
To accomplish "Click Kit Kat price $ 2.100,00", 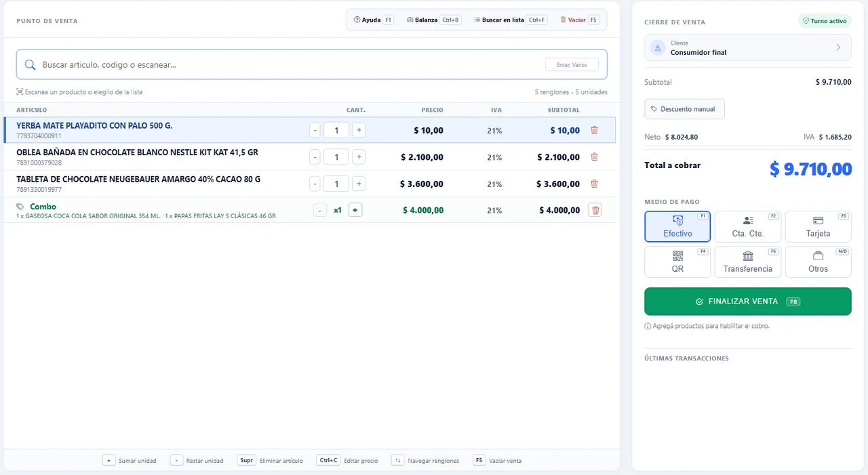I will [x=422, y=157].
